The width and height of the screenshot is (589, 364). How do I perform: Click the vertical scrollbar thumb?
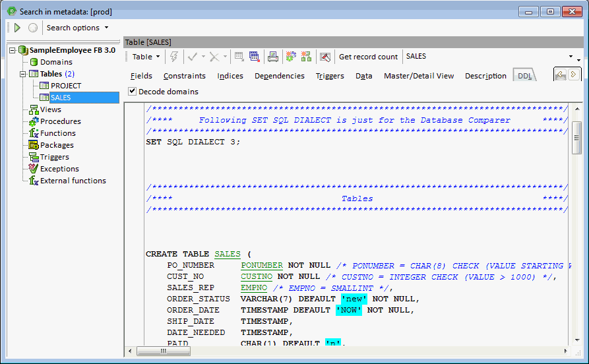pyautogui.click(x=576, y=138)
